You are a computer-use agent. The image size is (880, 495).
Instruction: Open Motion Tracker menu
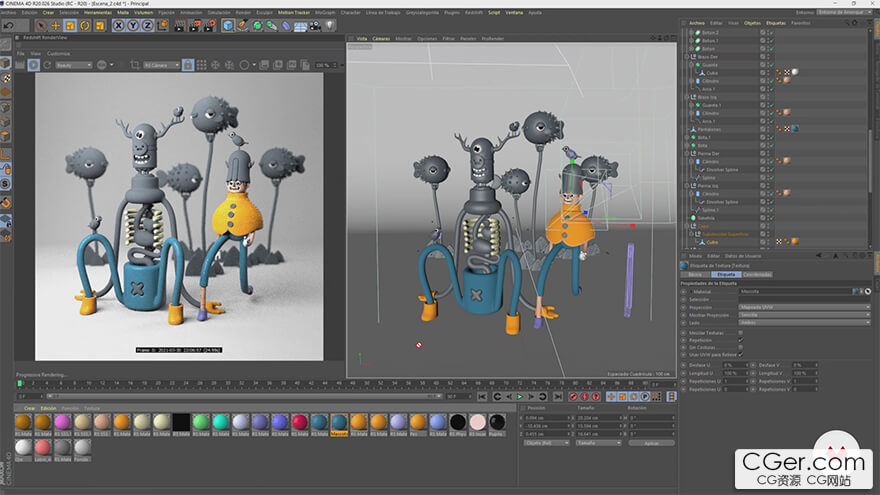pos(294,12)
